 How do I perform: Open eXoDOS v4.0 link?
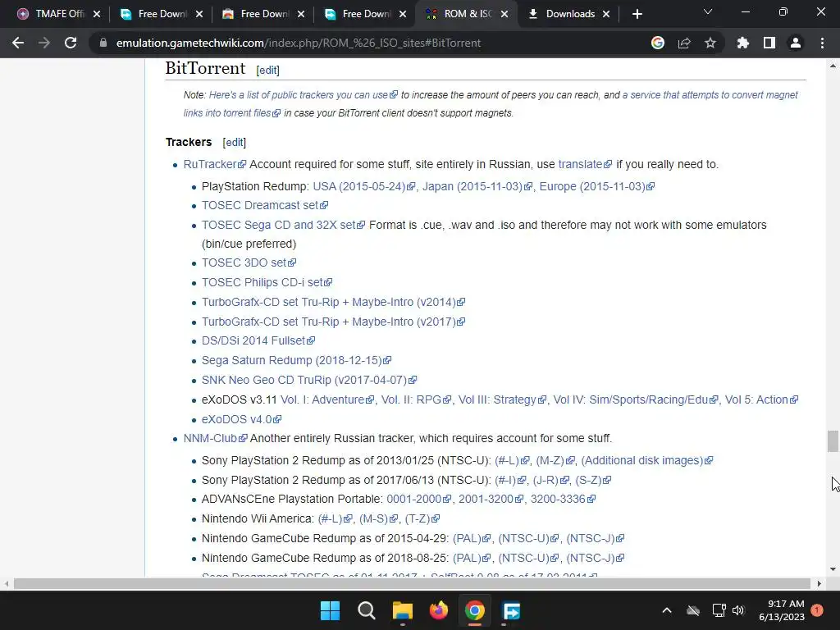click(x=242, y=419)
